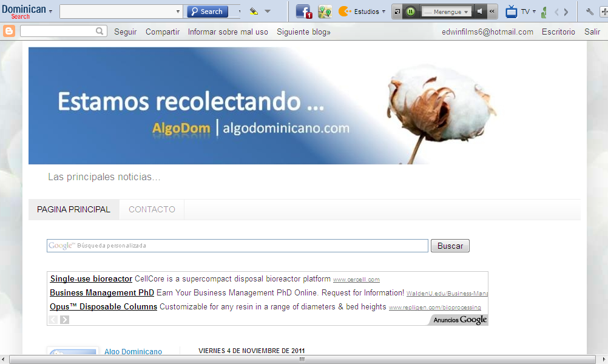Image resolution: width=608 pixels, height=364 pixels.
Task: Click the magnifier in Blogger search box
Action: pyautogui.click(x=100, y=31)
